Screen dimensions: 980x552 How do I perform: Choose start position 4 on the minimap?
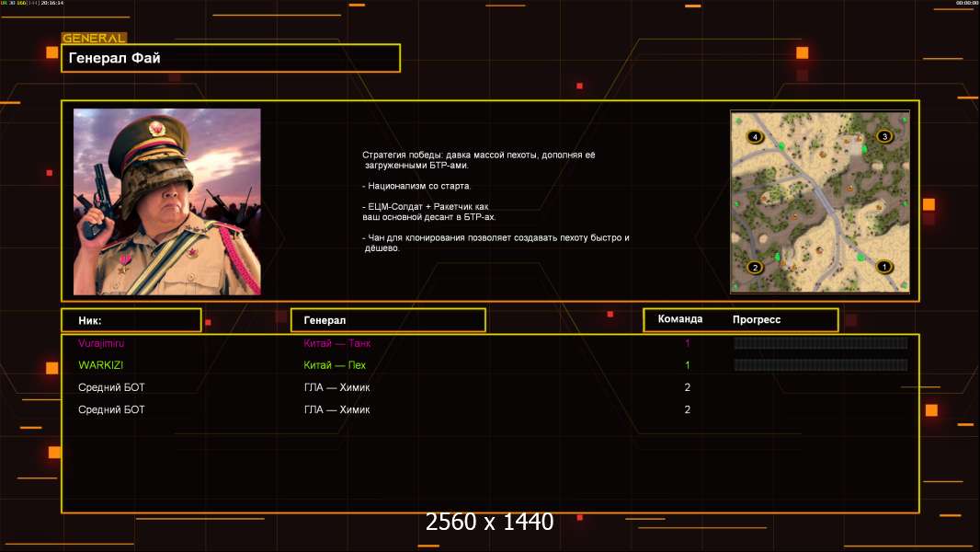[755, 137]
